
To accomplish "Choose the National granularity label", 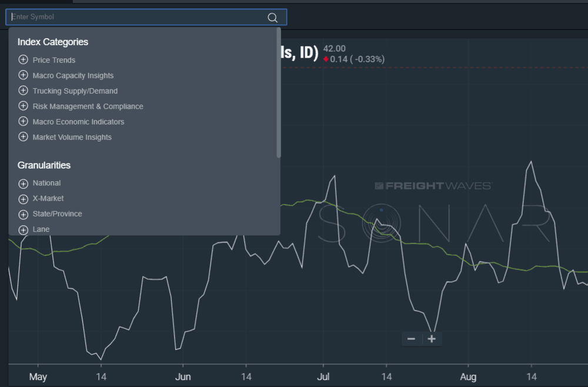I will [46, 183].
